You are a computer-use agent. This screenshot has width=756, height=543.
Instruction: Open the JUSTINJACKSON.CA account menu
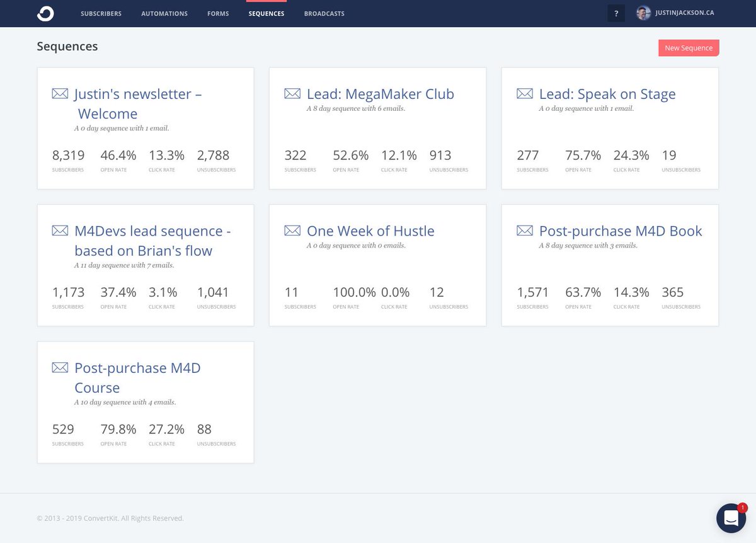pos(684,13)
